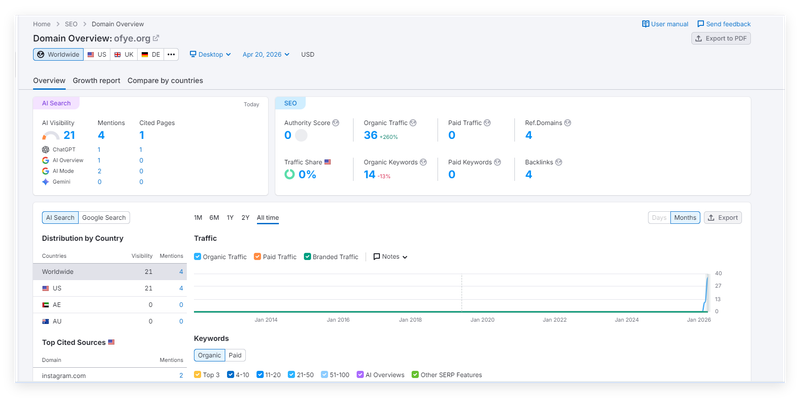This screenshot has width=800, height=398.
Task: Toggle 11-20 positions checkbox
Action: point(260,375)
